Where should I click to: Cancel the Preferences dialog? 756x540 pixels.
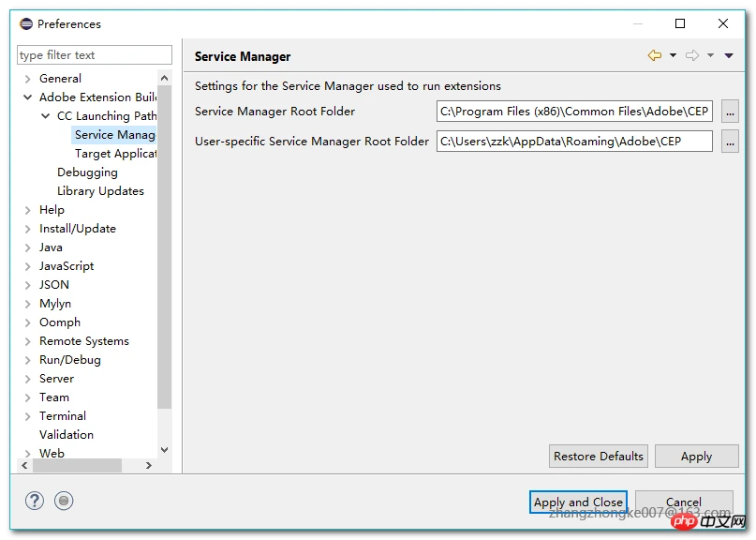[x=684, y=502]
